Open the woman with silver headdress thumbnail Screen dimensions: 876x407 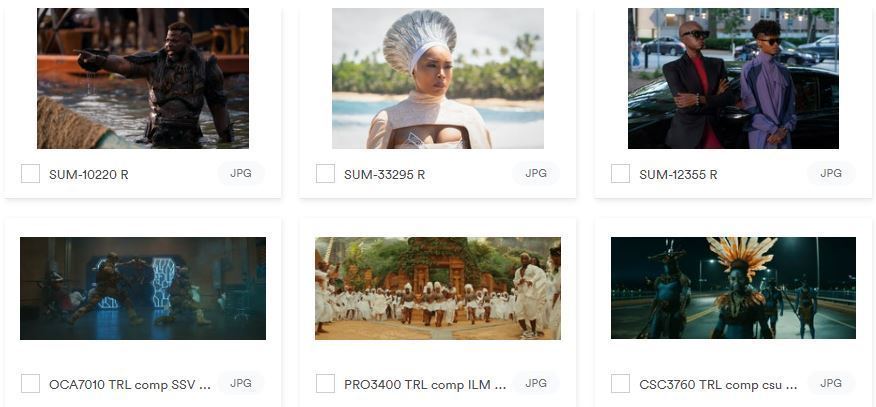[438, 78]
